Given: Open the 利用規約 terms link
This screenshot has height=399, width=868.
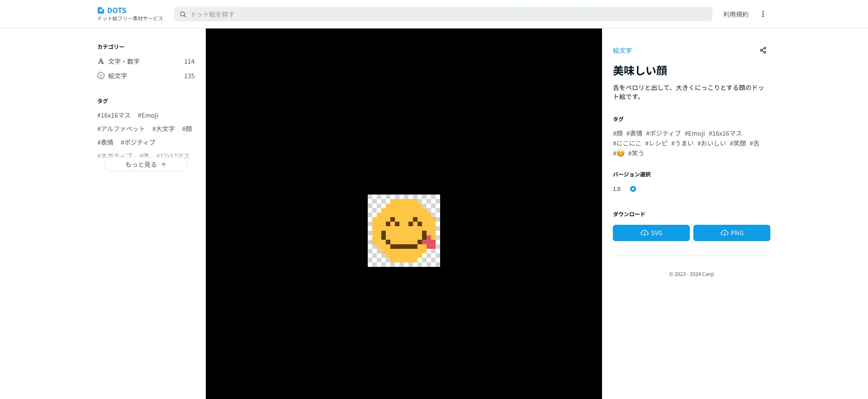Looking at the screenshot, I should coord(735,14).
